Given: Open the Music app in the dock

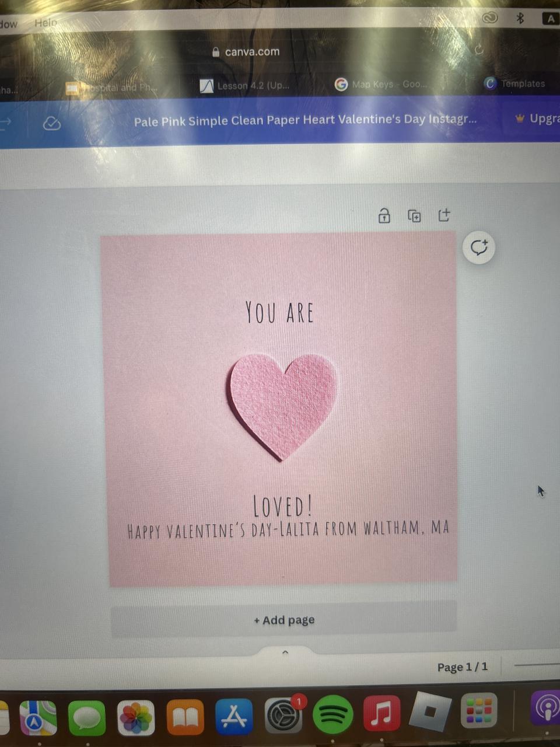Looking at the screenshot, I should pyautogui.click(x=381, y=713).
